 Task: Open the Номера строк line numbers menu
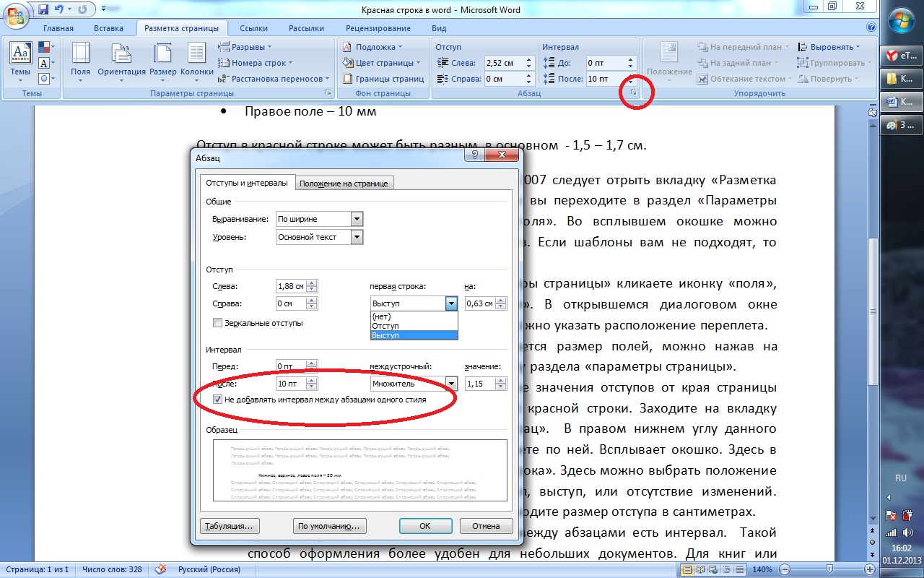pos(255,63)
